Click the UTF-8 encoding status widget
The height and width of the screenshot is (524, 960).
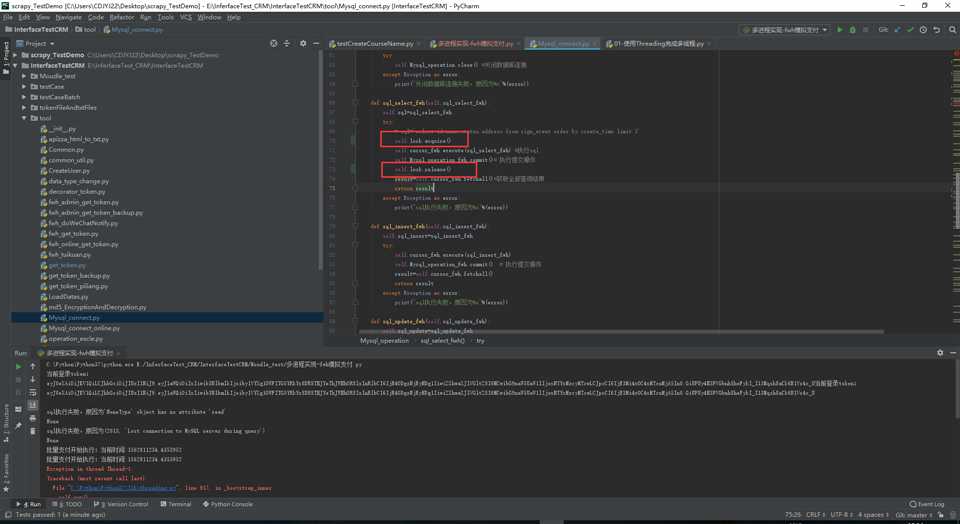point(842,515)
